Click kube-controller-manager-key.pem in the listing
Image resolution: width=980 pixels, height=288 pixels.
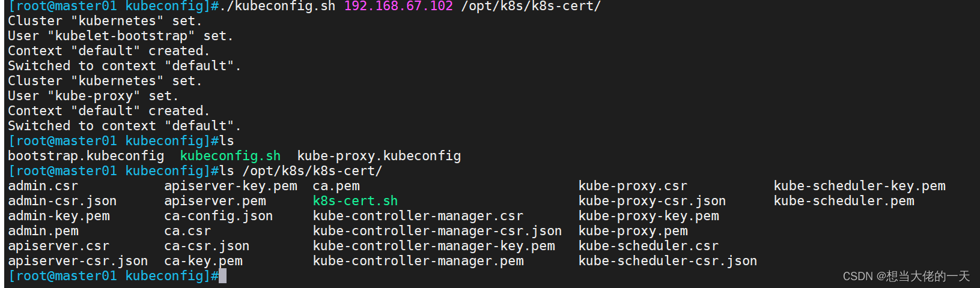(x=434, y=246)
